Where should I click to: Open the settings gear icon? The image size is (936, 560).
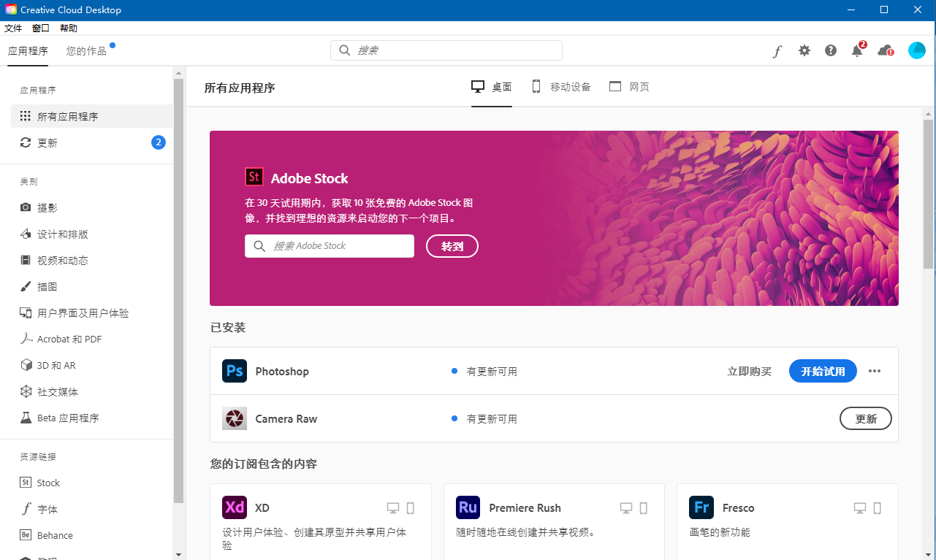pos(804,50)
